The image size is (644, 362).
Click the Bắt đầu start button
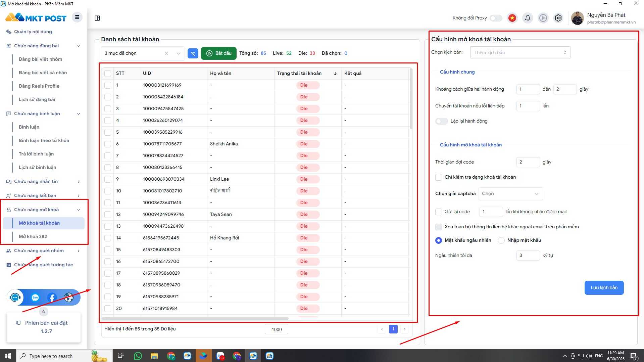[x=219, y=53]
